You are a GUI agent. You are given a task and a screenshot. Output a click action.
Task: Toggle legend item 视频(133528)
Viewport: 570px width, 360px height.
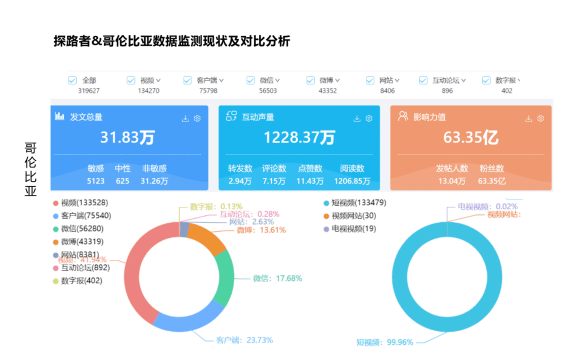pos(81,203)
